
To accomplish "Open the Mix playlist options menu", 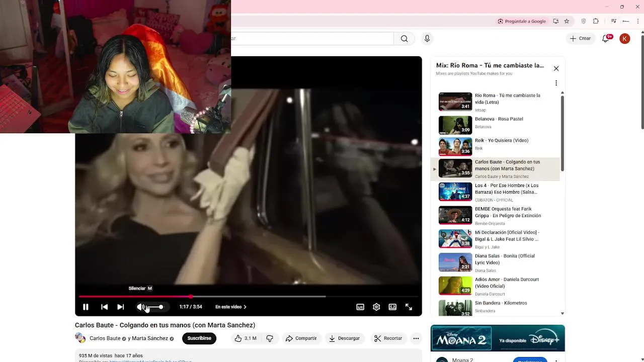I will click(556, 83).
